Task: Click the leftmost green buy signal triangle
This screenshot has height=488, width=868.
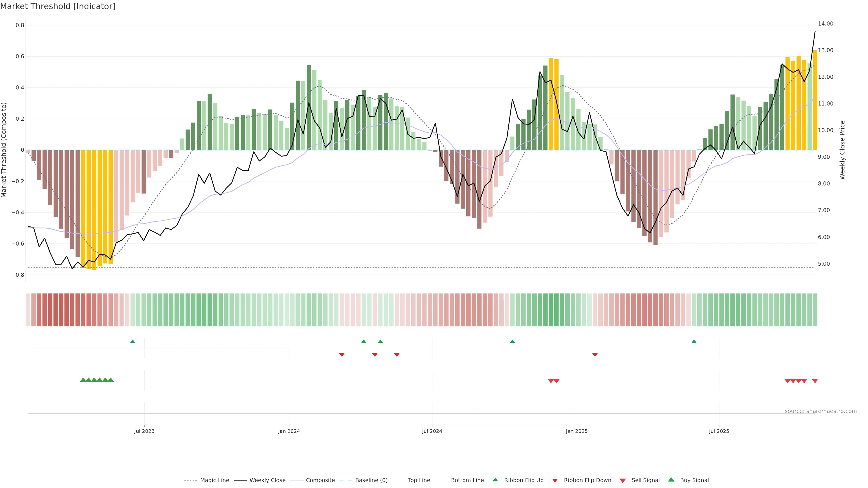Action: pyautogui.click(x=83, y=380)
